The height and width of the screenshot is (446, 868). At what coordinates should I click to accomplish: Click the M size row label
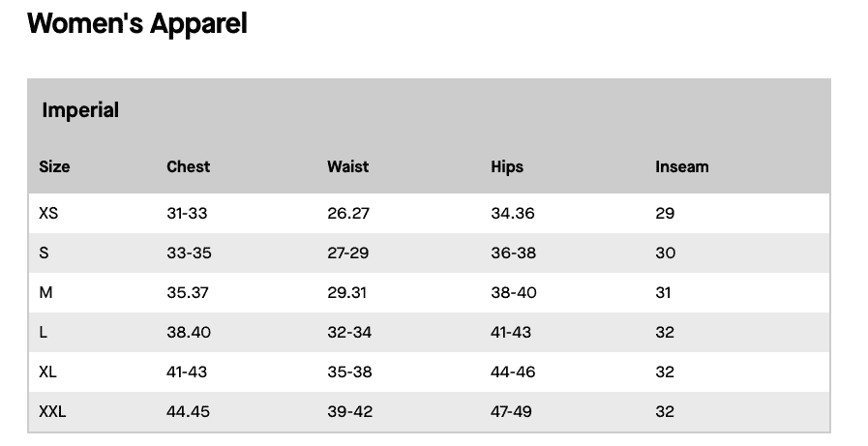click(45, 292)
